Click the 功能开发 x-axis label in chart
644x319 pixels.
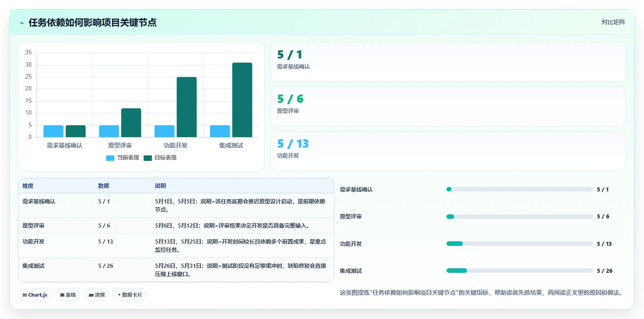coord(176,145)
